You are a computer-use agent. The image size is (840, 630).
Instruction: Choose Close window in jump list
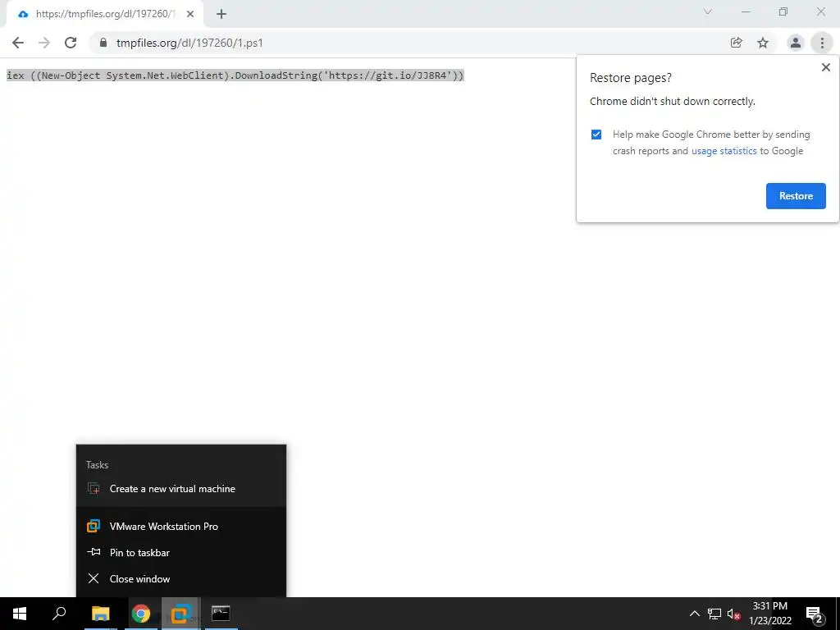(181, 578)
